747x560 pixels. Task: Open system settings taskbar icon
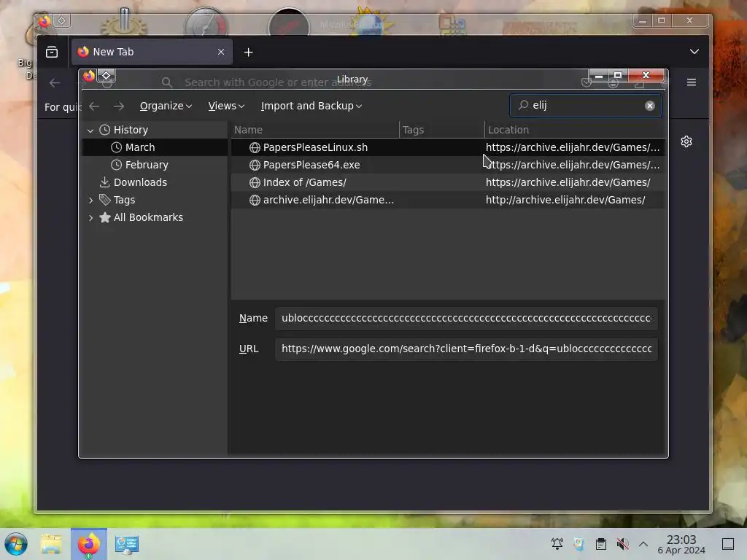click(127, 544)
